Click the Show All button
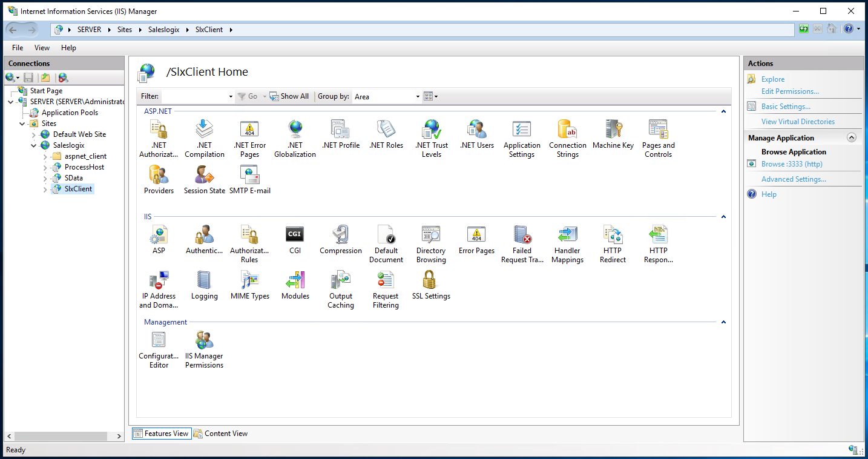Image resolution: width=868 pixels, height=459 pixels. click(x=289, y=96)
